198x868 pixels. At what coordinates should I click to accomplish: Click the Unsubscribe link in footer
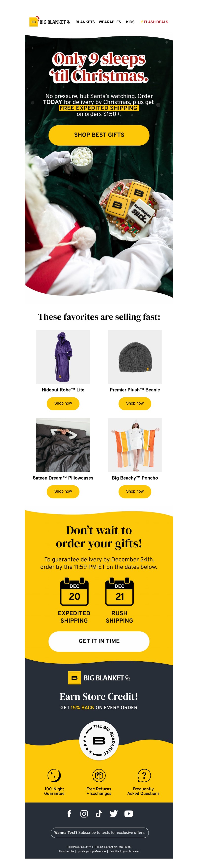click(x=67, y=851)
